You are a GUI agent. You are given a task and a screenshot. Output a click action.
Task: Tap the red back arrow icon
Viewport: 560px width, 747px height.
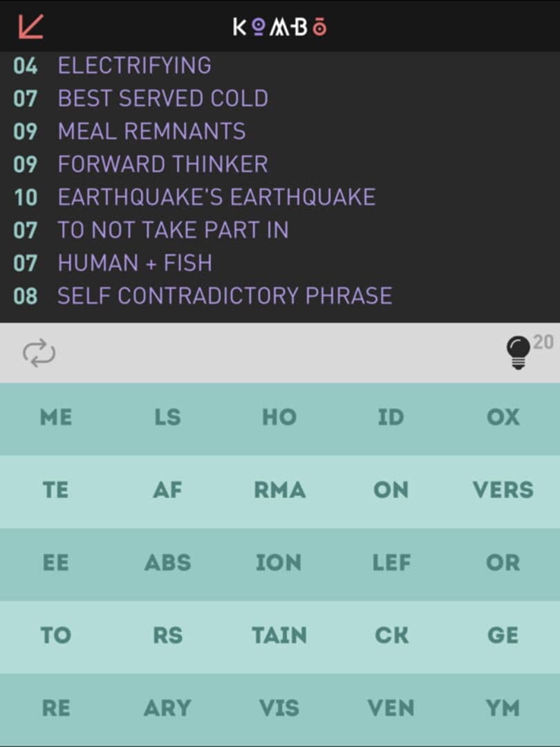(x=31, y=26)
